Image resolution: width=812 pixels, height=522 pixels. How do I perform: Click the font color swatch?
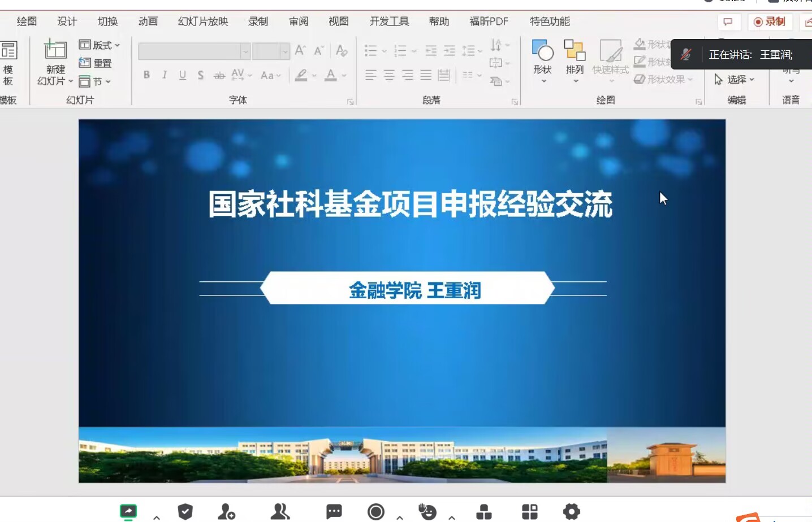[331, 75]
